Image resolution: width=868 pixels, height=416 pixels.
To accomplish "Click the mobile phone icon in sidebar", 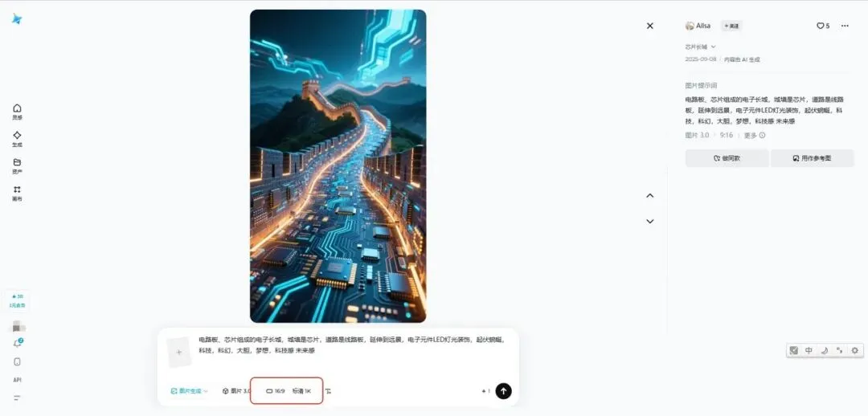I will point(17,361).
